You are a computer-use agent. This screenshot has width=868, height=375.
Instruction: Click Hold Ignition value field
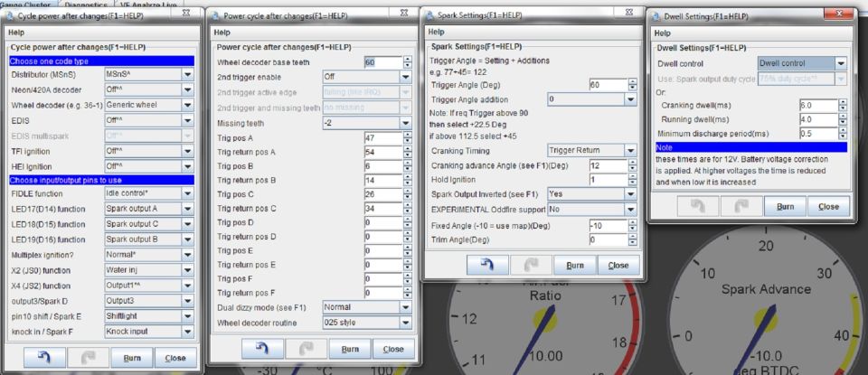click(609, 180)
